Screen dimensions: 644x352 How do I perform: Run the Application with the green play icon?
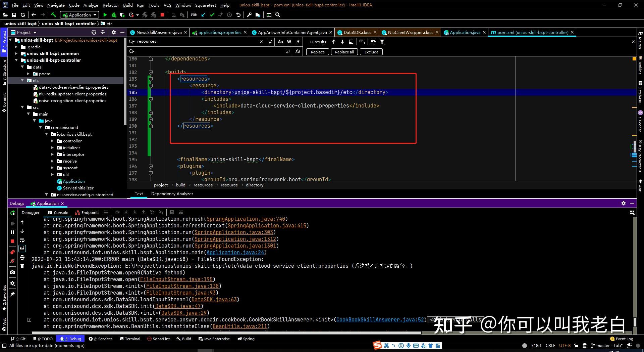105,15
